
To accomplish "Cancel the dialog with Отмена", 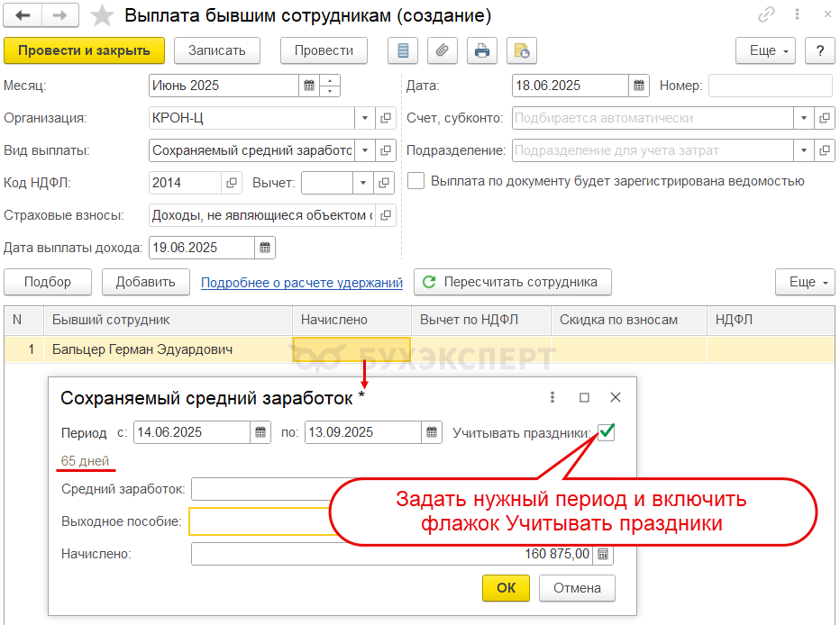I will 577,588.
